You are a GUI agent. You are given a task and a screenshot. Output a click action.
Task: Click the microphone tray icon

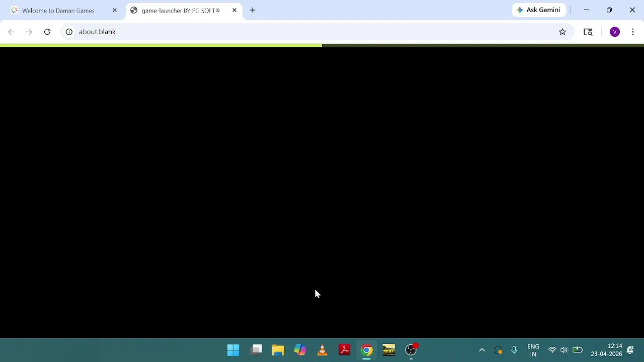tap(514, 350)
